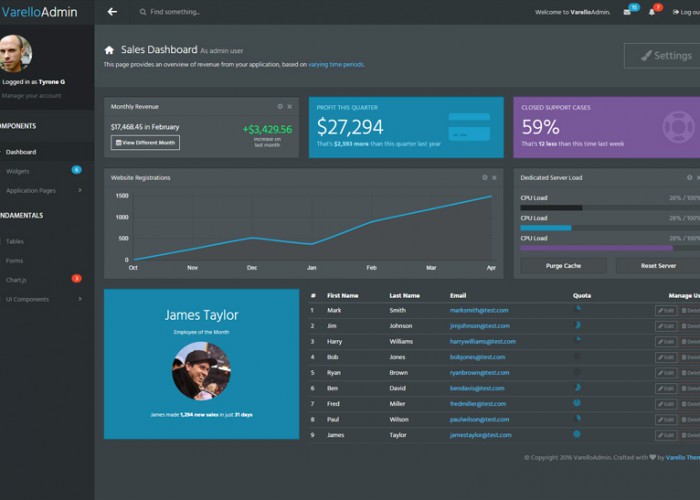Click quota pie icon for Paul Wilson
The height and width of the screenshot is (500, 700).
pos(578,418)
